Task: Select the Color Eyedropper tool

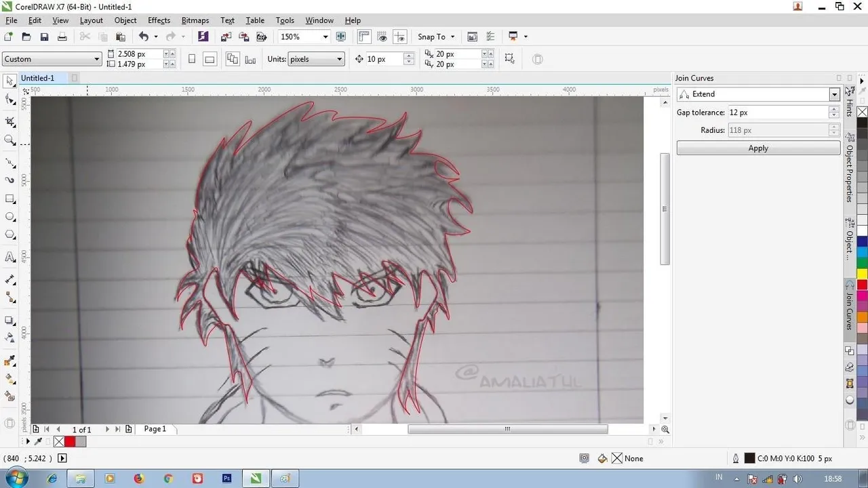Action: tap(9, 361)
